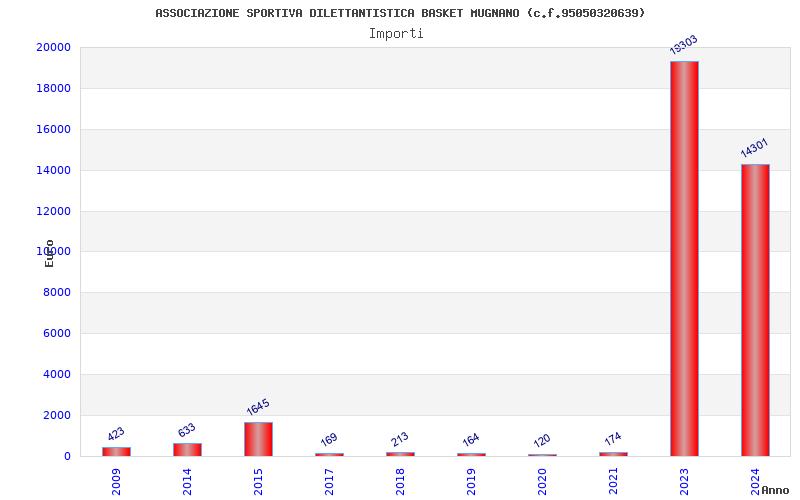Click the chart subtitle Importi

pyautogui.click(x=396, y=34)
